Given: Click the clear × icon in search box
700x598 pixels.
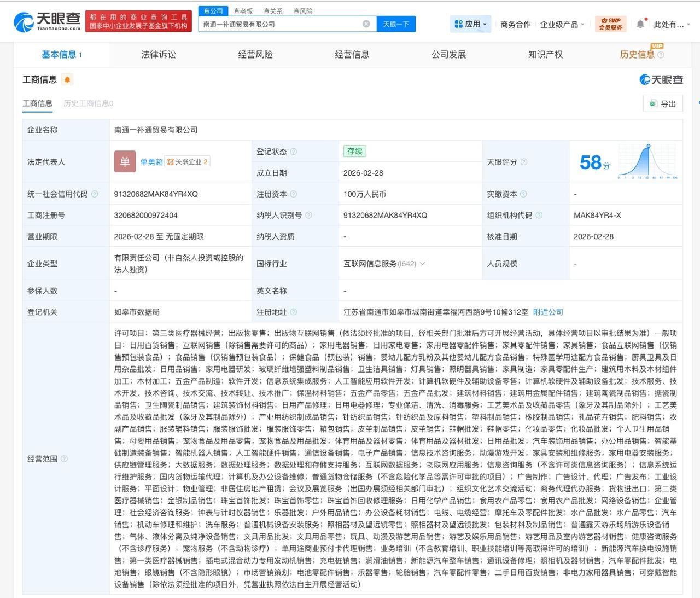Looking at the screenshot, I should click(365, 24).
